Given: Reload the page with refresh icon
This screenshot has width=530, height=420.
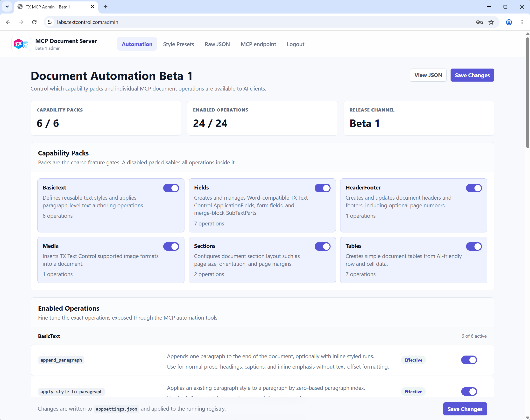Looking at the screenshot, I should [x=35, y=22].
